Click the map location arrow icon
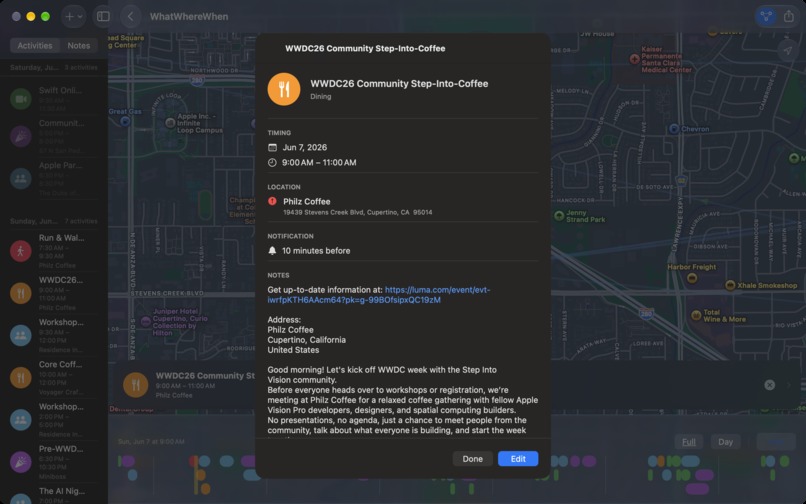The width and height of the screenshot is (806, 504). click(787, 50)
